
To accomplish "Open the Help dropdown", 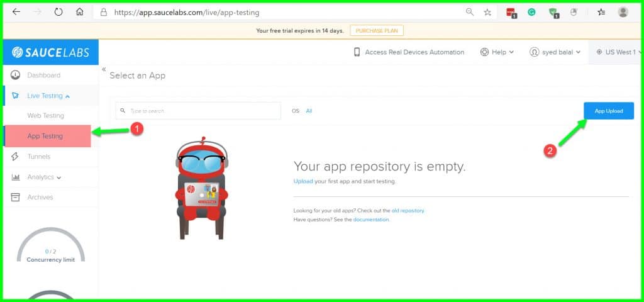I will tap(497, 52).
